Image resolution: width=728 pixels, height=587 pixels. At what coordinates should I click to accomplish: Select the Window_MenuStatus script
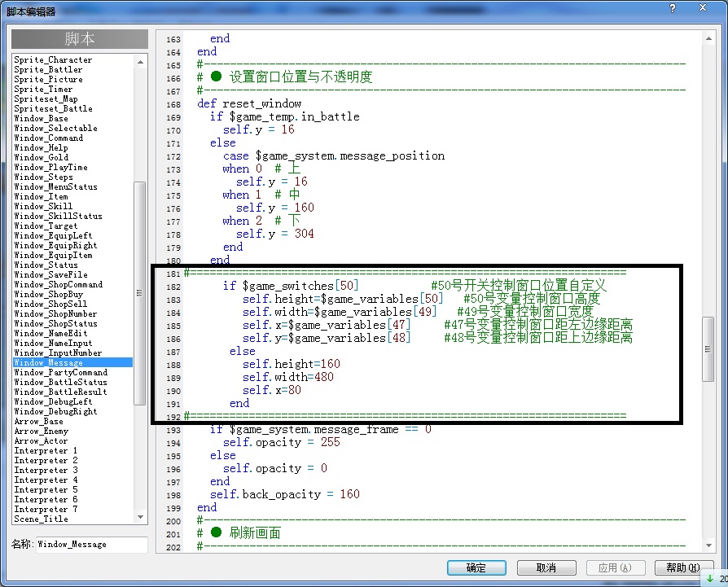[x=55, y=186]
